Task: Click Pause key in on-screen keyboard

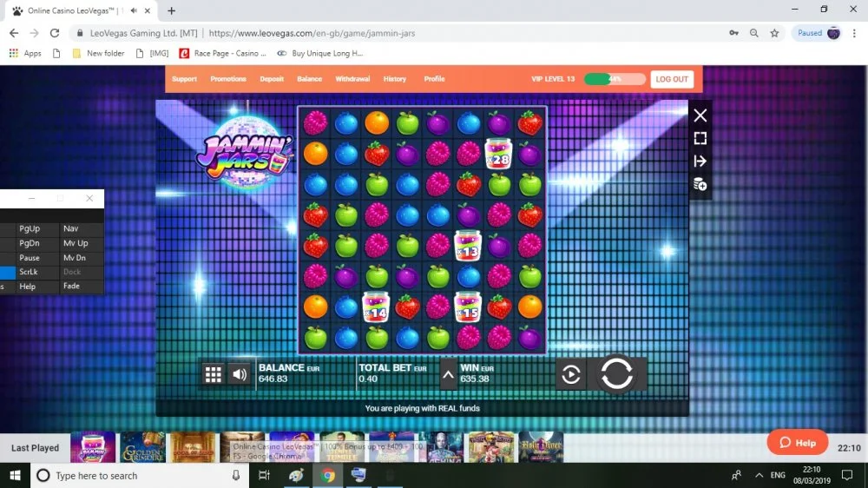Action: click(30, 258)
